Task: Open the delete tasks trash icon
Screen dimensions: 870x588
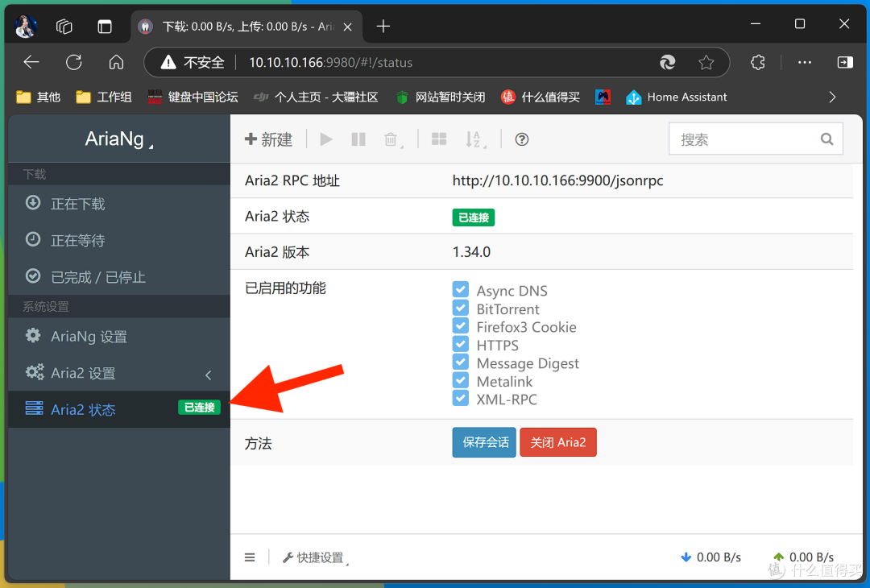Action: pos(391,139)
